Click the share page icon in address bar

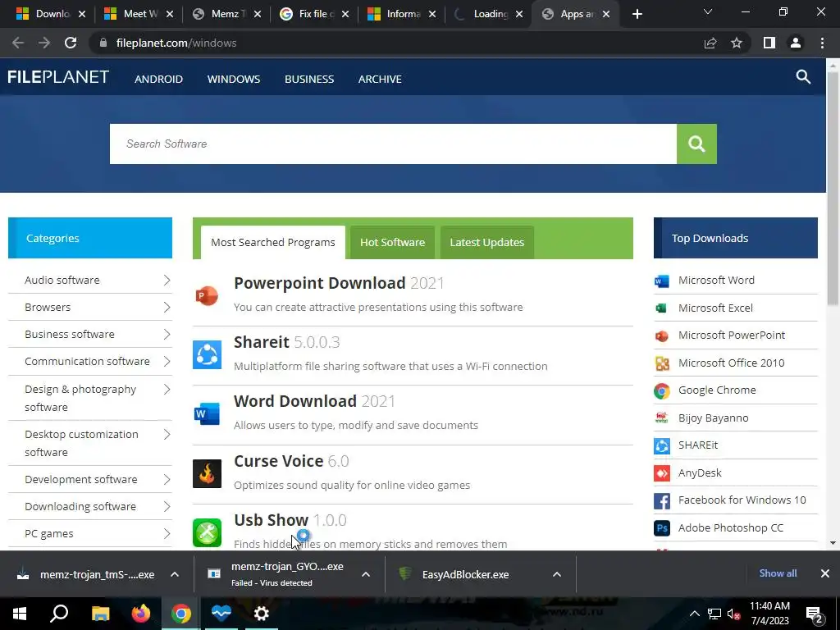[x=710, y=43]
